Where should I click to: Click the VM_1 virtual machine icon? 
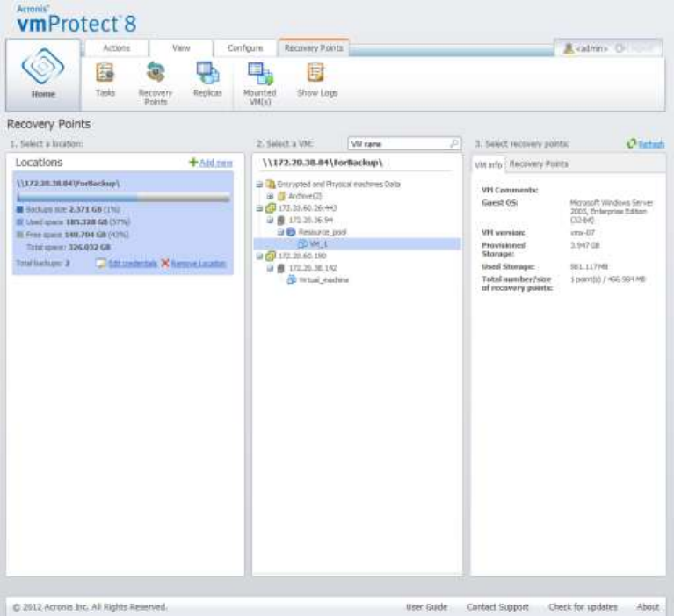click(302, 244)
